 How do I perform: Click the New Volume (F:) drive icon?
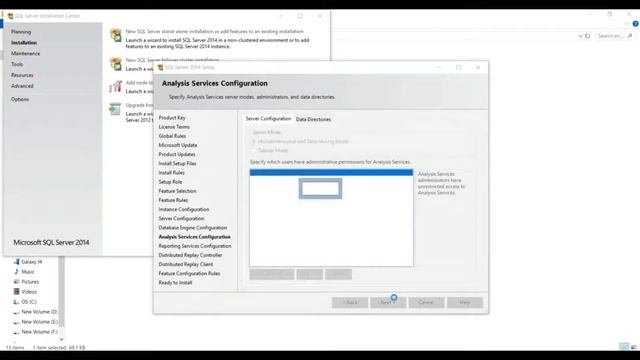pyautogui.click(x=17, y=332)
